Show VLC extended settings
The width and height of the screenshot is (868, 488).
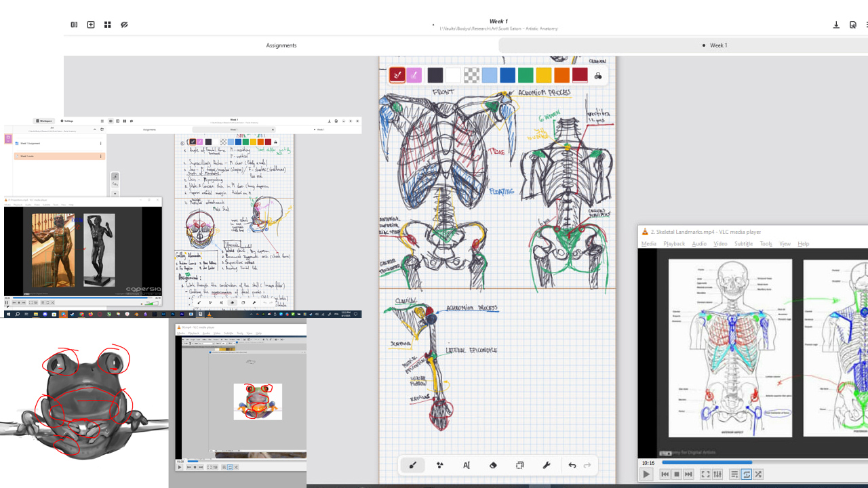(x=717, y=474)
